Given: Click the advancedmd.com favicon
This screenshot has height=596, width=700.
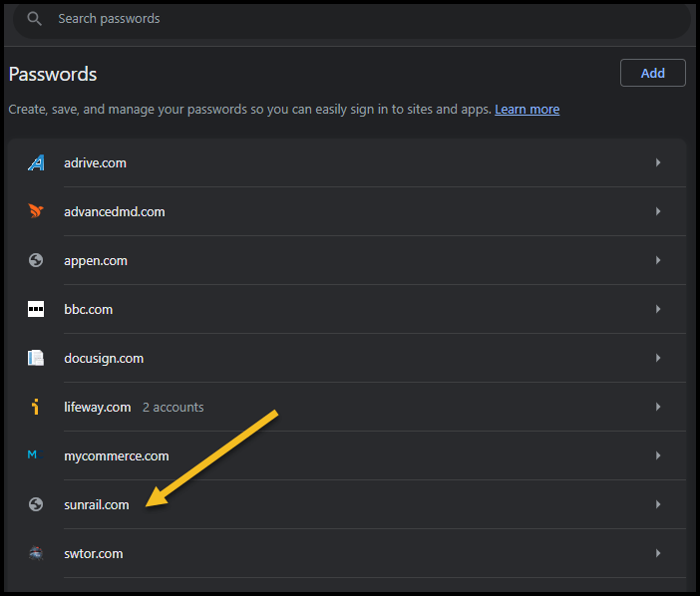Looking at the screenshot, I should 36,211.
